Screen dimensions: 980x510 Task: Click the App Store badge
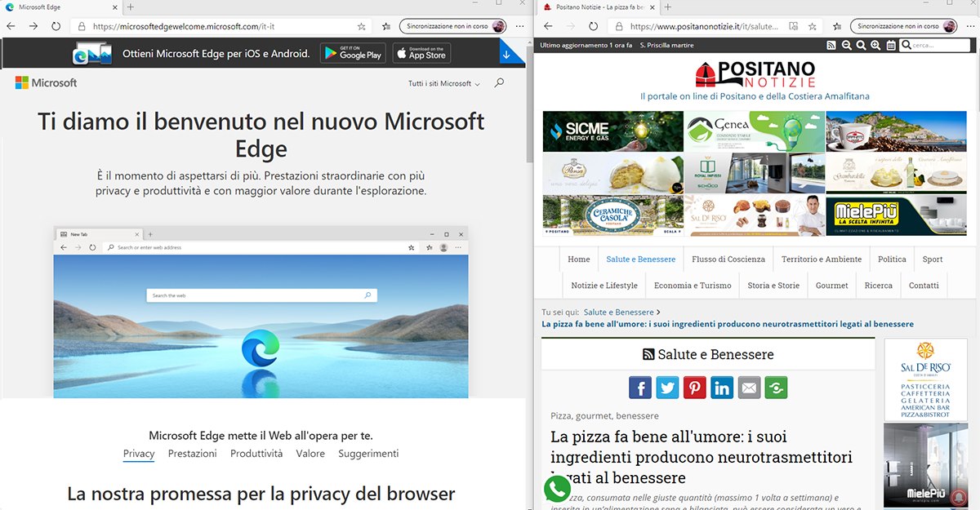tap(421, 54)
